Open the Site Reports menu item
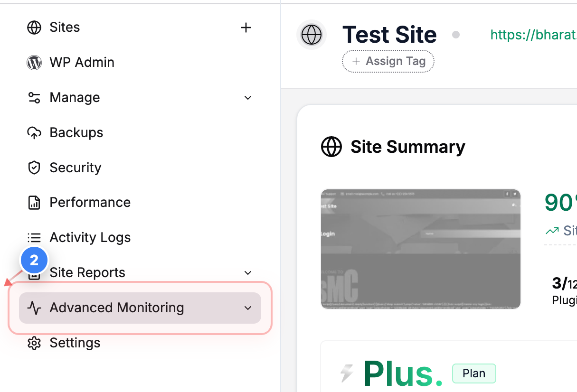Image resolution: width=577 pixels, height=392 pixels. (87, 272)
